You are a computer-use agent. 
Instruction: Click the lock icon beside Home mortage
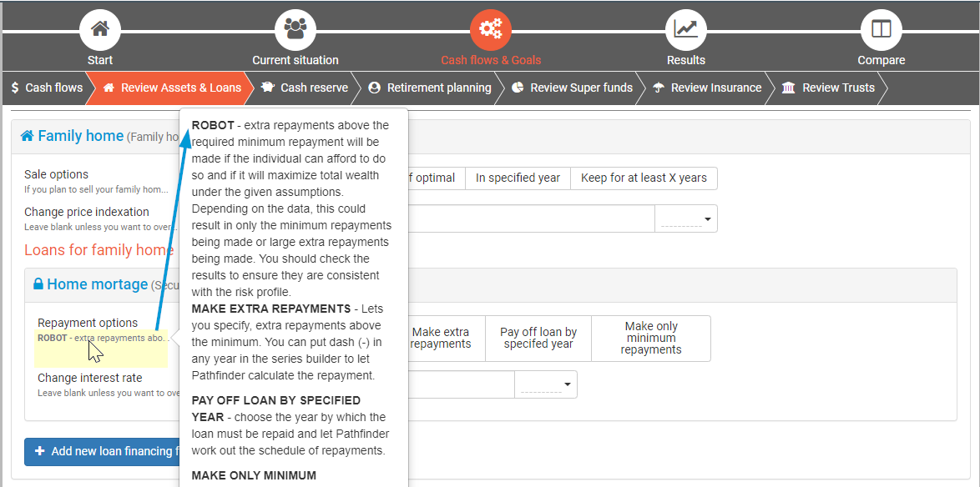38,284
